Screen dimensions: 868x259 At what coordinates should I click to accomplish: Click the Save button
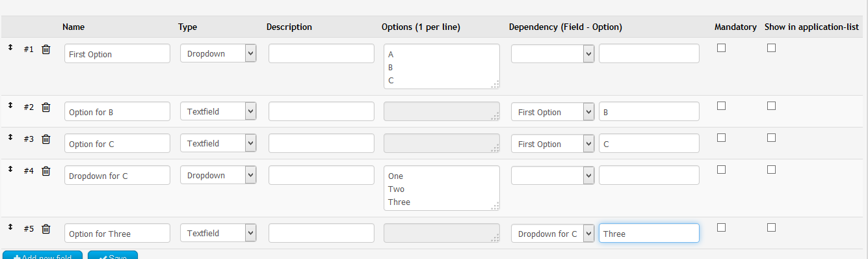(112, 255)
